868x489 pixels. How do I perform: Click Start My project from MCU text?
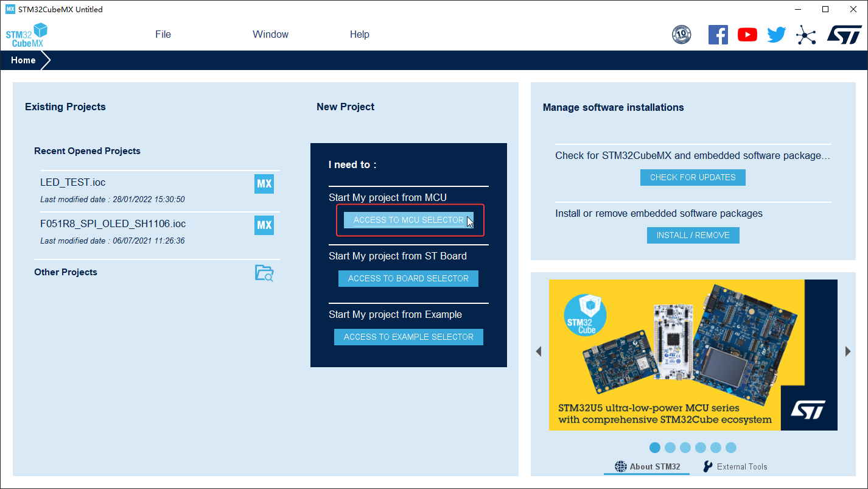pyautogui.click(x=388, y=197)
